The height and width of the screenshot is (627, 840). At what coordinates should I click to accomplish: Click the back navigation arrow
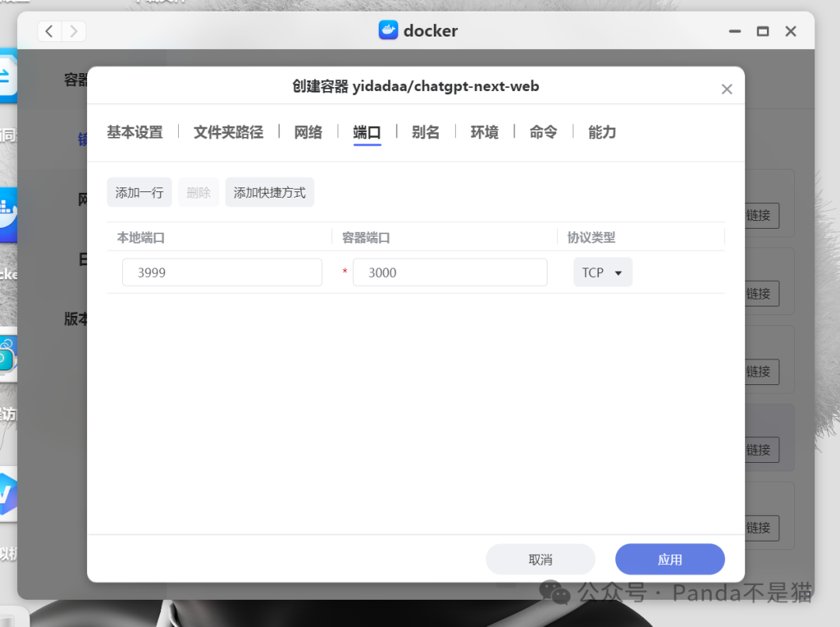coord(48,31)
